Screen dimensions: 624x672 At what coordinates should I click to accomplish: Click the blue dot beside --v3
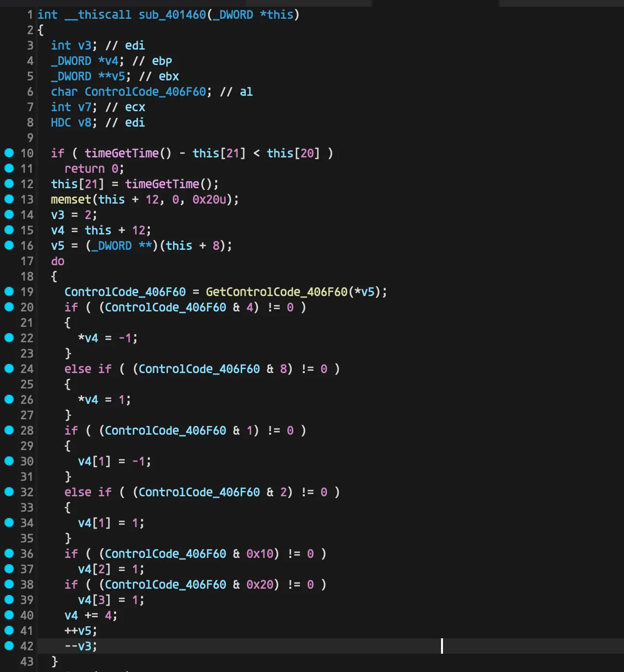click(9, 646)
